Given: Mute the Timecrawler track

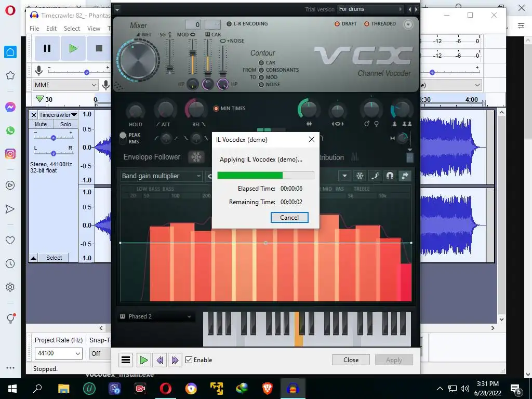Looking at the screenshot, I should 41,124.
